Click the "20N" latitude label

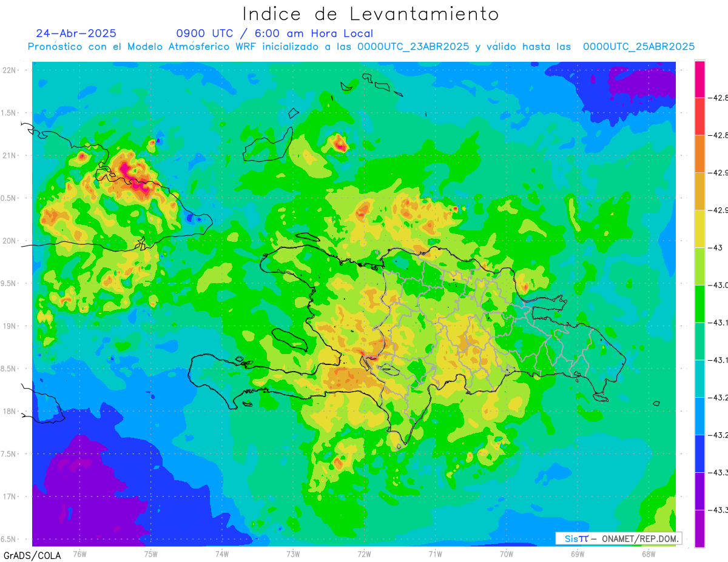pos(10,241)
